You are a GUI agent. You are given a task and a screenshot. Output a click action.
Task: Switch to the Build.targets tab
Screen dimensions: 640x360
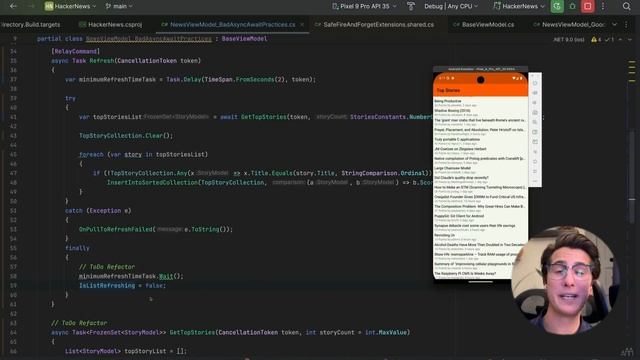tap(31, 24)
